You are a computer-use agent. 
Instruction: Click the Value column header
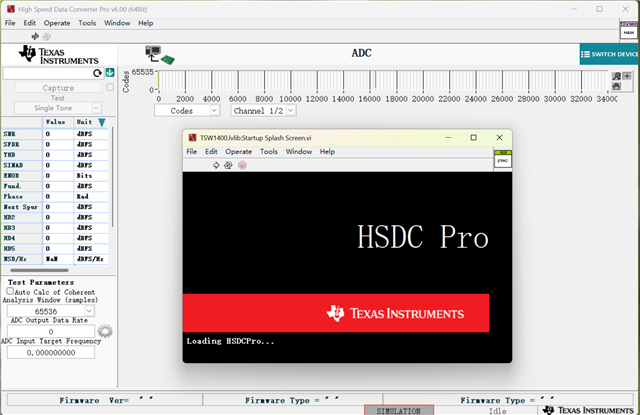point(55,122)
